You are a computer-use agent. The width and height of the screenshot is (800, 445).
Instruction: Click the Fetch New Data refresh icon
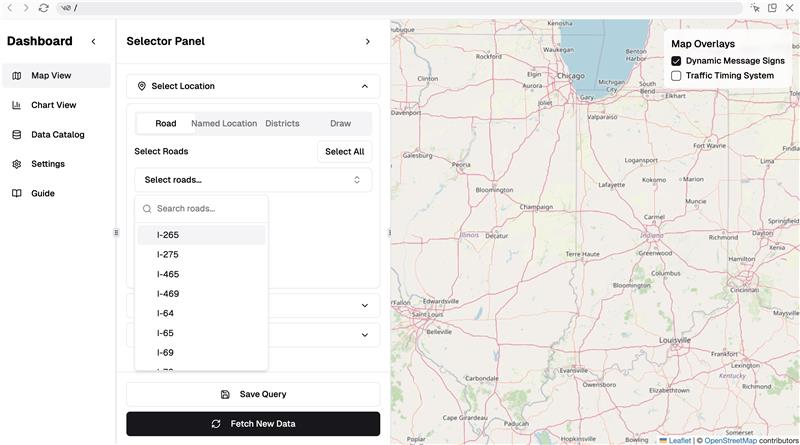[216, 424]
